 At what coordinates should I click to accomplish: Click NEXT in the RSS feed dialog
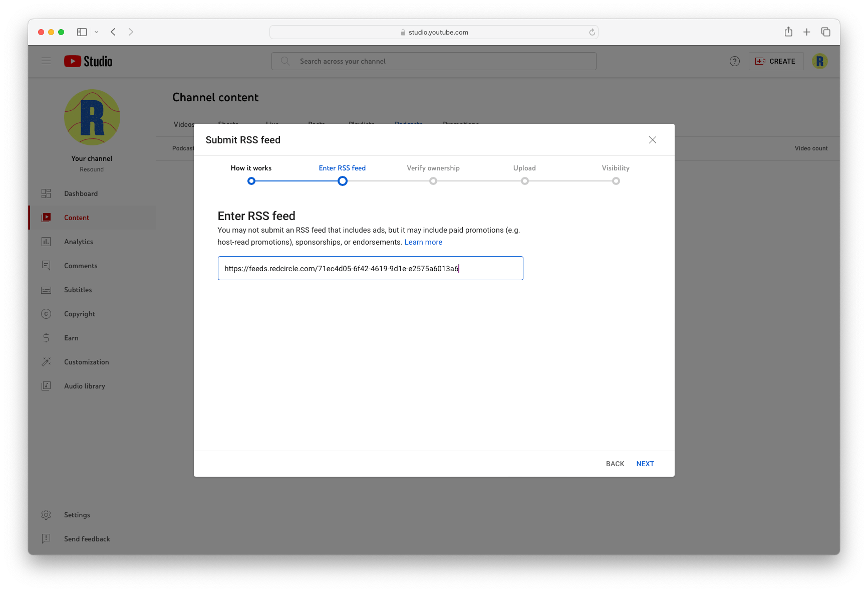click(x=645, y=464)
